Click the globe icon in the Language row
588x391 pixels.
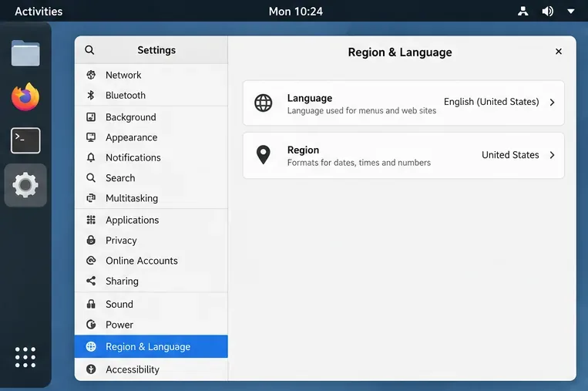264,103
